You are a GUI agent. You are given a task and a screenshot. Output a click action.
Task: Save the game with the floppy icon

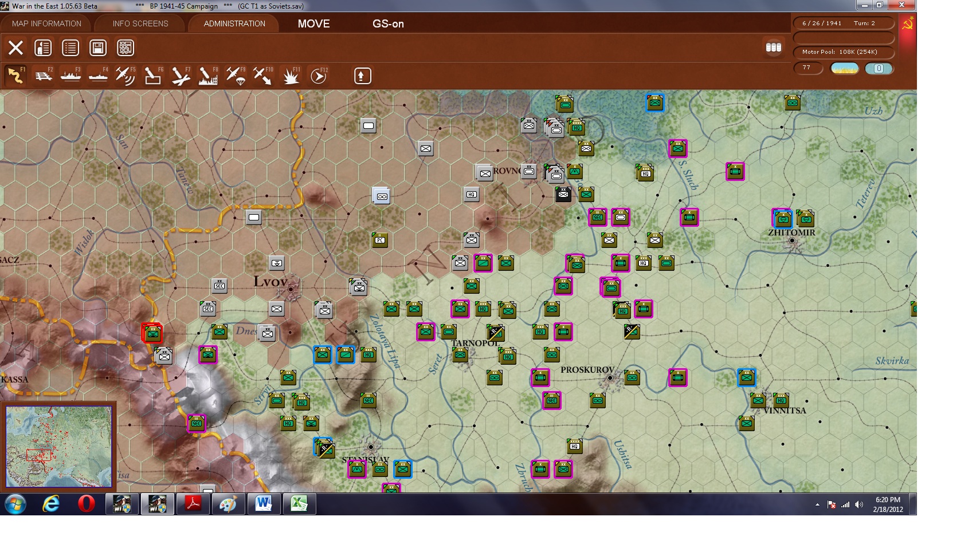tap(98, 48)
